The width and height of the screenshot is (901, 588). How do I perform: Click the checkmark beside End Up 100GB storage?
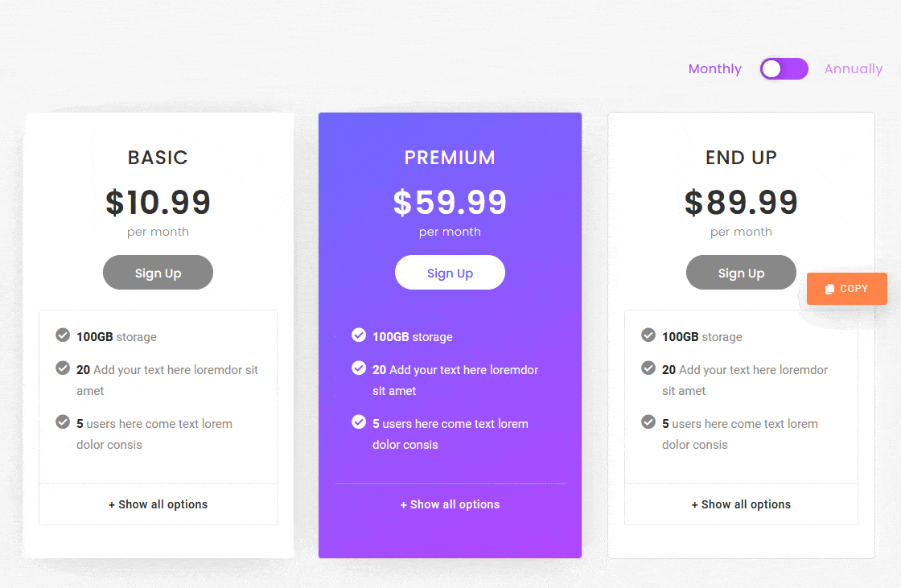click(648, 335)
